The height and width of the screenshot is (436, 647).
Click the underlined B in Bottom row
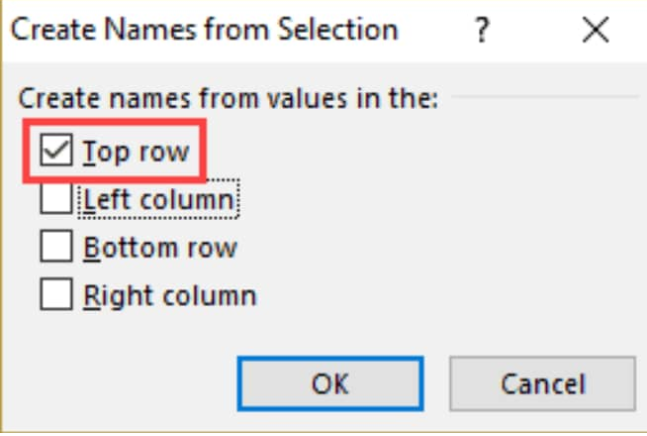(x=92, y=247)
